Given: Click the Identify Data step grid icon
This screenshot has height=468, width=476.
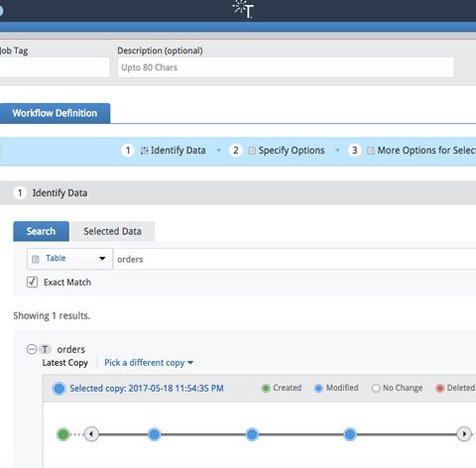Looking at the screenshot, I should click(x=144, y=151).
